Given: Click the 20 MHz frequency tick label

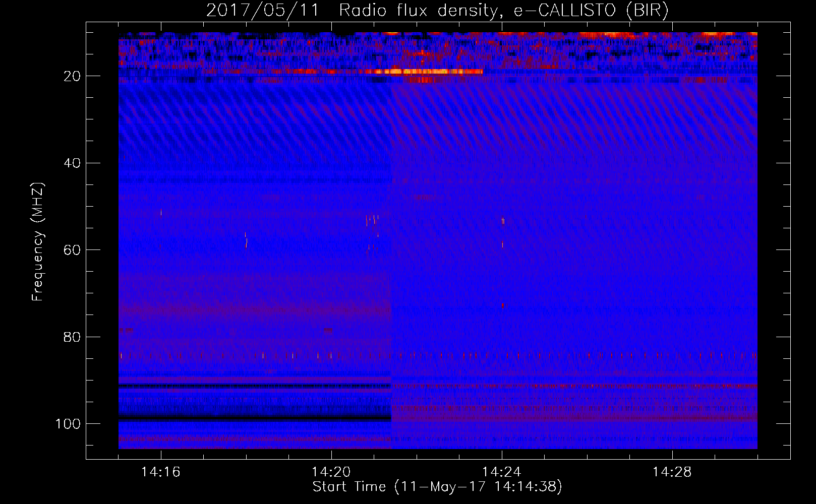Looking at the screenshot, I should coord(73,76).
